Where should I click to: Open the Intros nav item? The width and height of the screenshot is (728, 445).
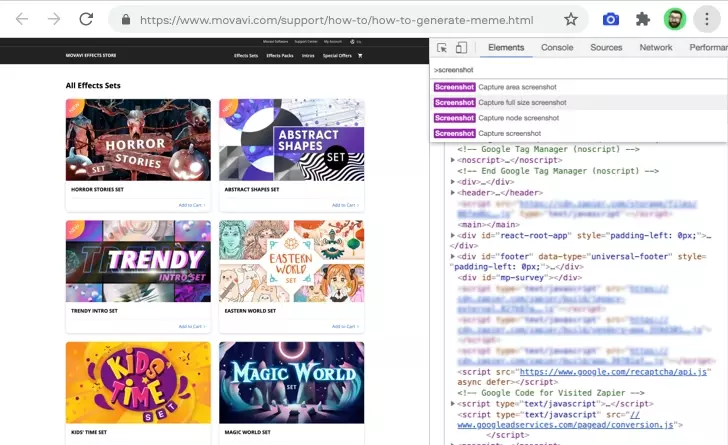(x=308, y=56)
